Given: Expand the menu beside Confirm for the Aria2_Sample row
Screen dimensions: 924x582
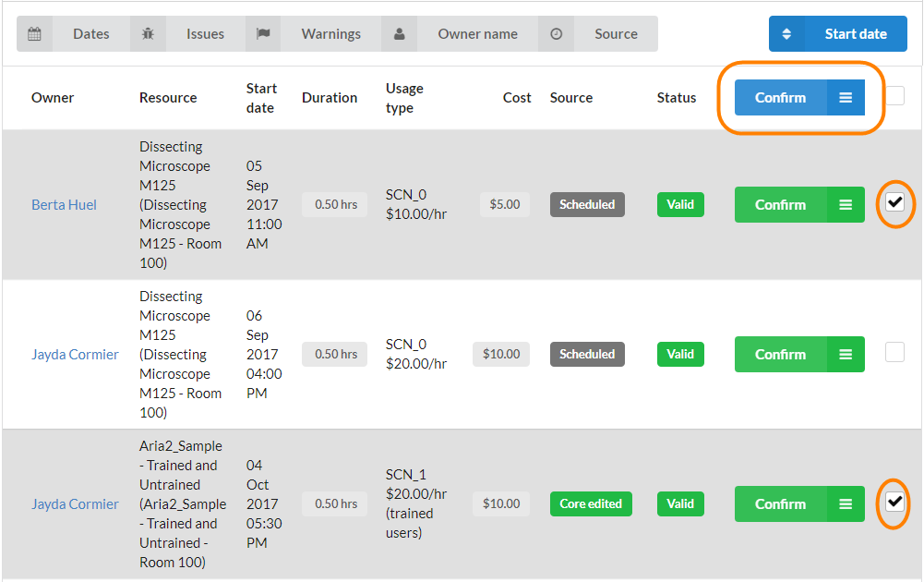Looking at the screenshot, I should [x=846, y=504].
